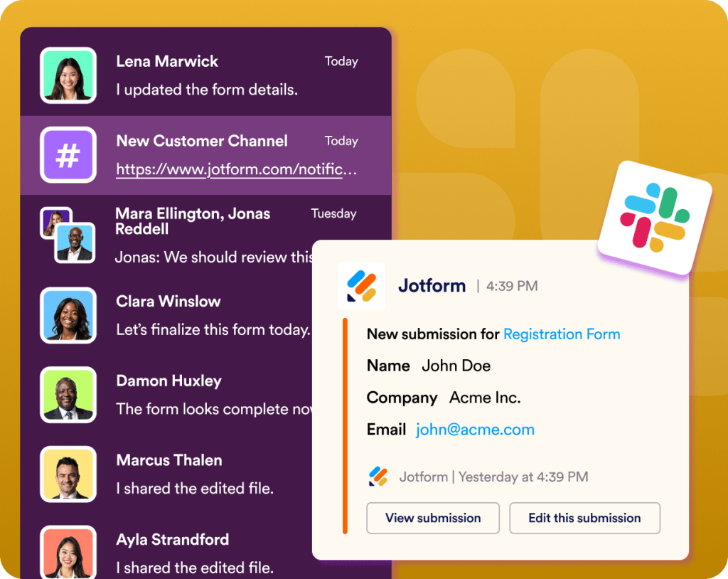Click the Edit this submission button
Image resolution: width=728 pixels, height=579 pixels.
(584, 518)
